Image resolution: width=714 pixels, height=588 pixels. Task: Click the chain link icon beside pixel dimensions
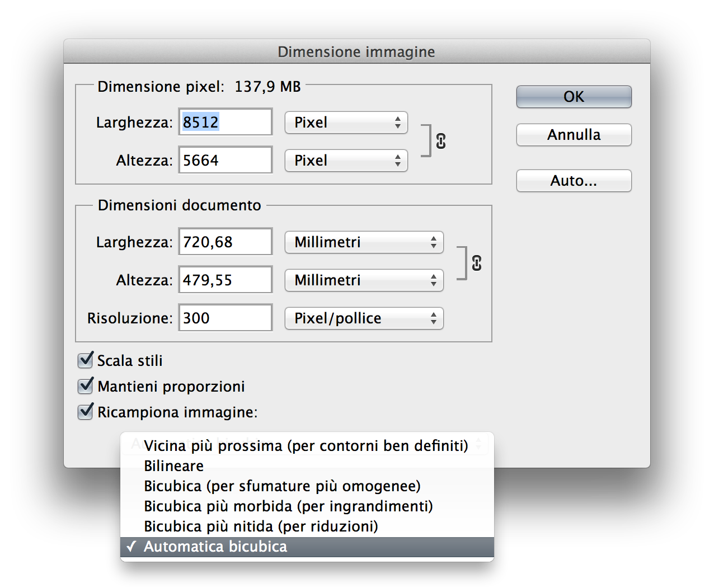click(442, 142)
